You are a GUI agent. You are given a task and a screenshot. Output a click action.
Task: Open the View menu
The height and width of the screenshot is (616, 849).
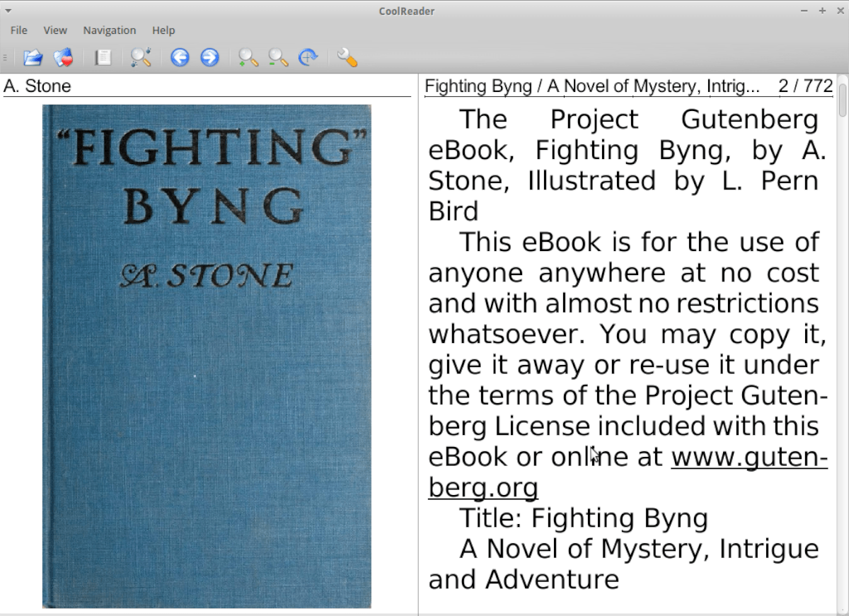[54, 30]
